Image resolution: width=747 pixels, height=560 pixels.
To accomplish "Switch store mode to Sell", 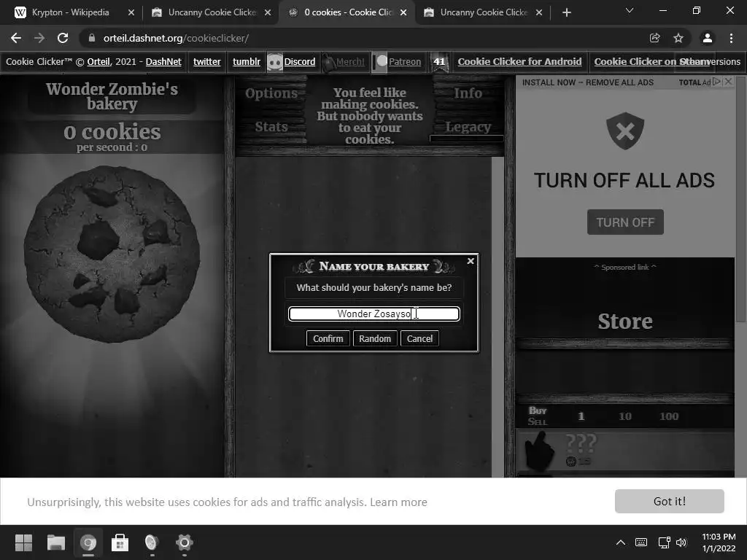I will pos(538,421).
